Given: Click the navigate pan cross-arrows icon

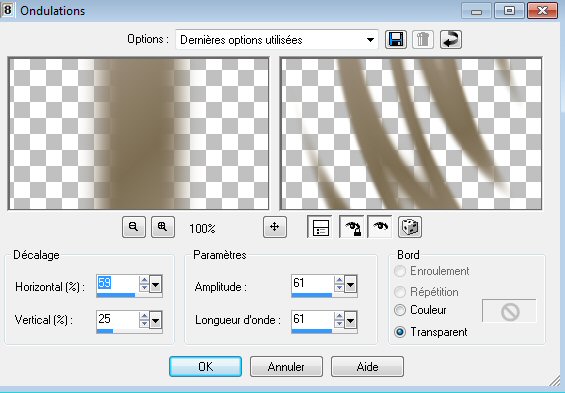Looking at the screenshot, I should (275, 227).
